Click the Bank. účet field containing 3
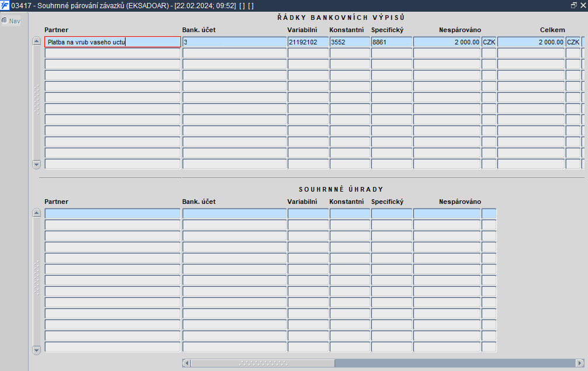 [x=234, y=42]
